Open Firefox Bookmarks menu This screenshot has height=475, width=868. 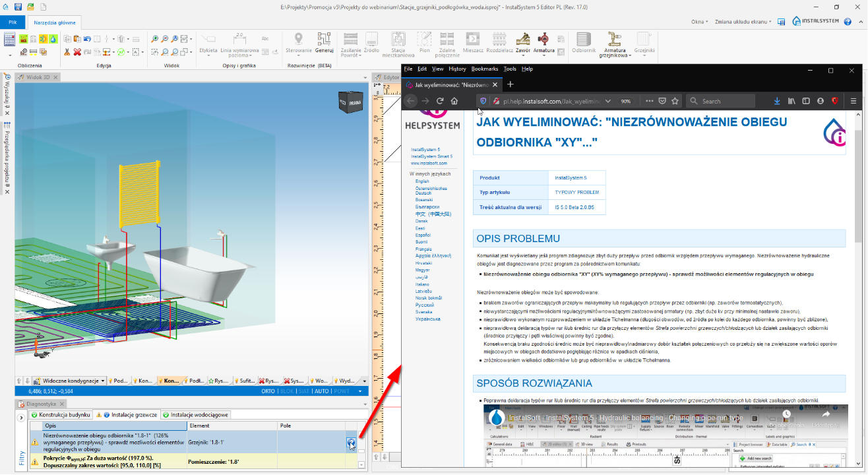485,69
